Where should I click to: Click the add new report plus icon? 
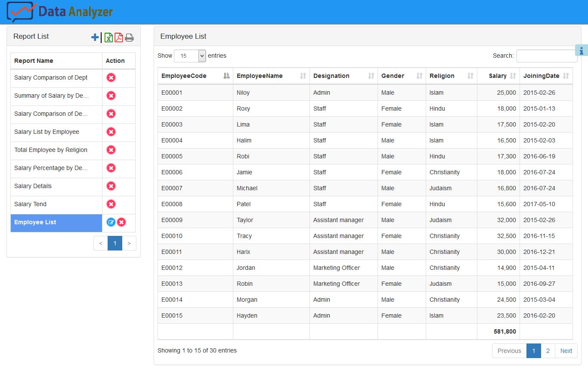click(x=95, y=37)
